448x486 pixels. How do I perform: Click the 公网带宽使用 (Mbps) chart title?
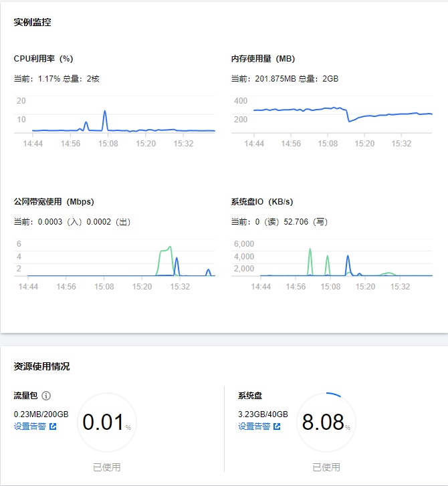(53, 201)
